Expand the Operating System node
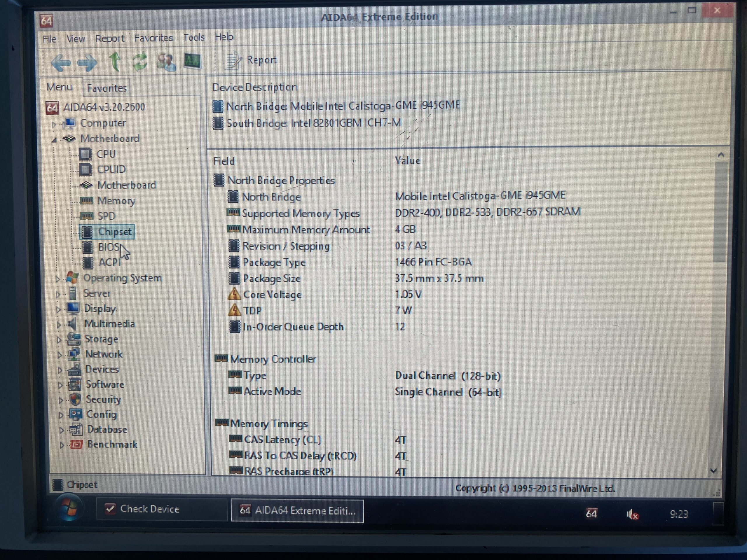Image resolution: width=747 pixels, height=560 pixels. [x=58, y=279]
